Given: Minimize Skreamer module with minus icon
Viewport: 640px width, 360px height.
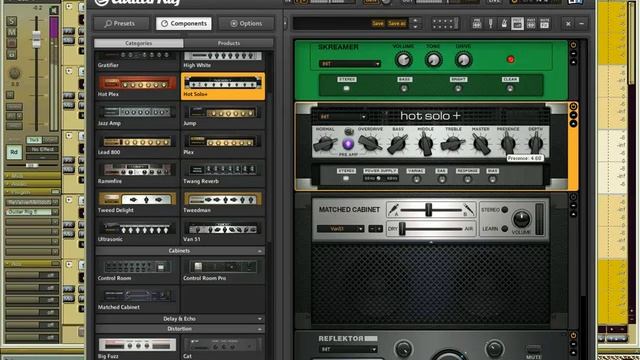Looking at the screenshot, I should pos(573,53).
